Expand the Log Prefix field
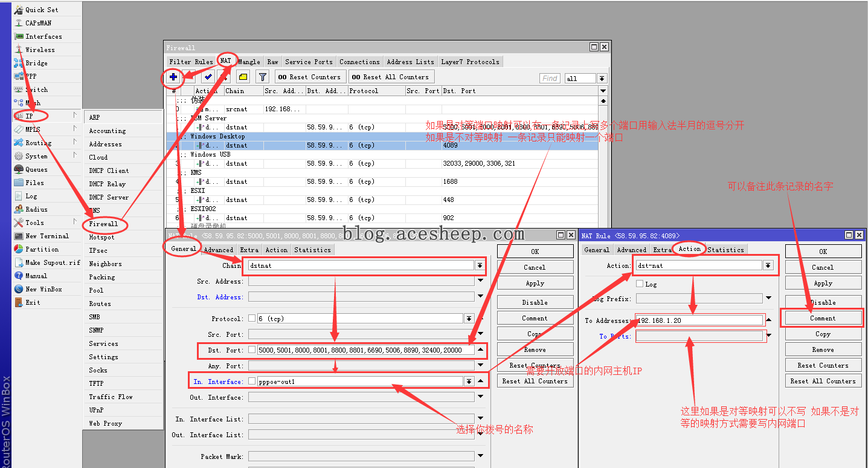This screenshot has width=868, height=468. tap(769, 299)
